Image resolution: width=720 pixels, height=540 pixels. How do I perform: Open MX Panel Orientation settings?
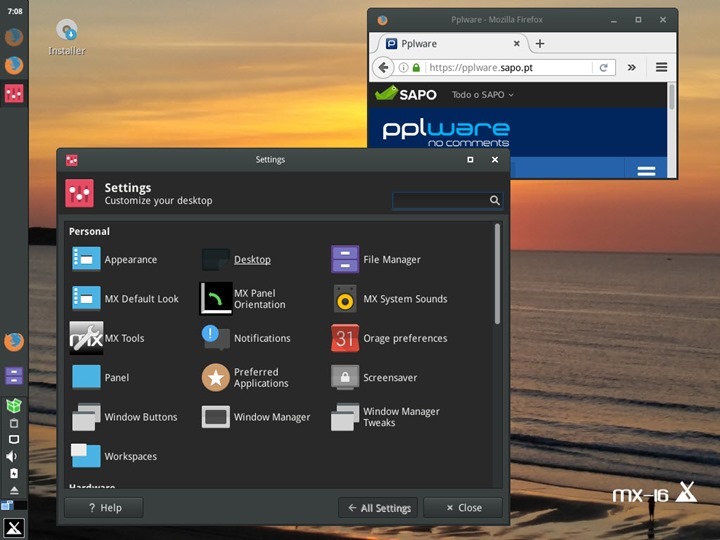[x=216, y=298]
